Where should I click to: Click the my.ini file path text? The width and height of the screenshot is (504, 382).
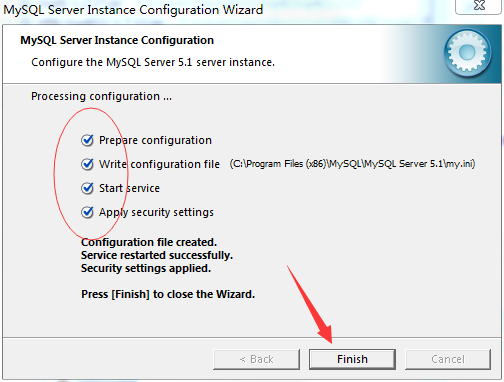point(352,164)
